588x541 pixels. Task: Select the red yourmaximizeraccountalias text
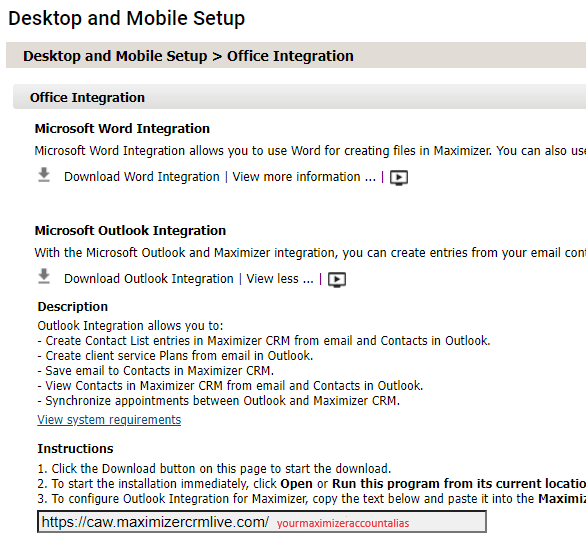tap(343, 523)
